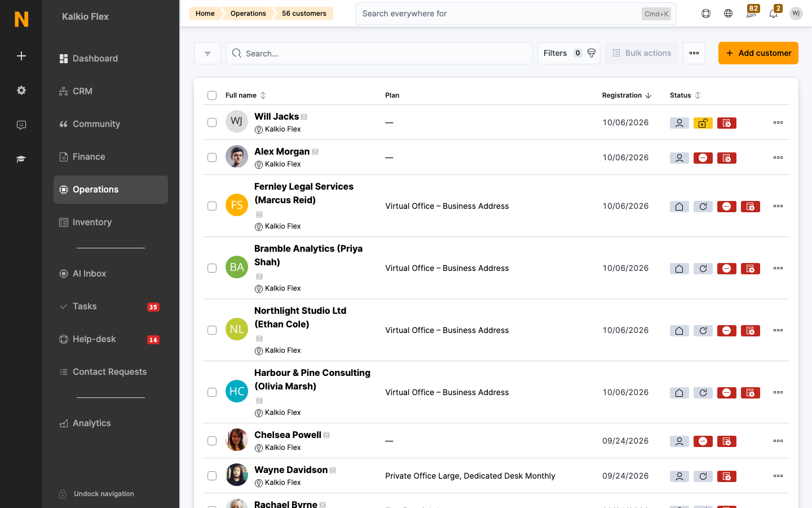
Task: Open the chat feedback icon in left rail
Action: pyautogui.click(x=21, y=125)
